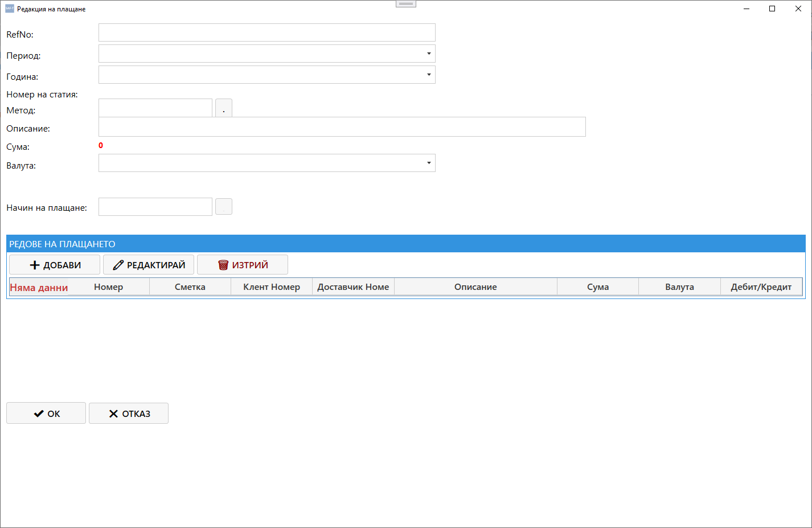Confirm with the OK button
The image size is (812, 528).
pos(46,414)
